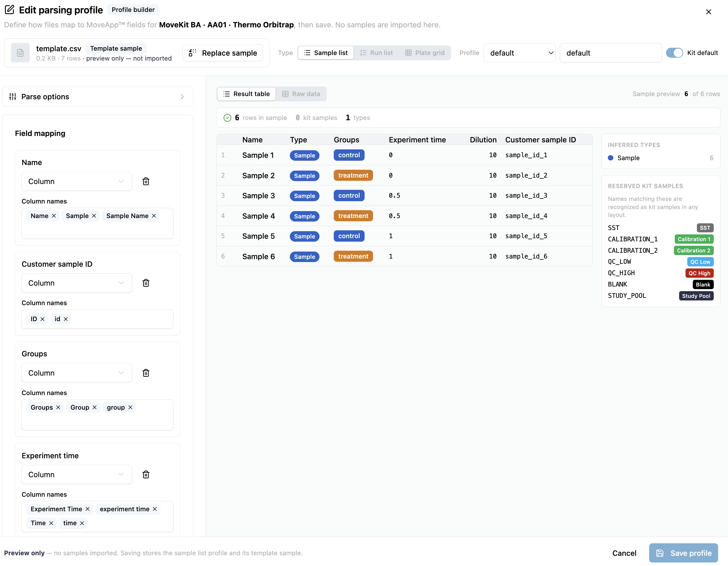
Task: Remove the lowercase 'id' column name tag
Action: tap(66, 319)
